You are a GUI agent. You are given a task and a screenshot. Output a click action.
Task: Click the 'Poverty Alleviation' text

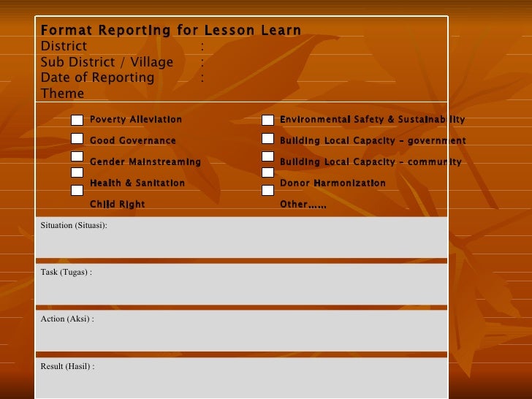tap(136, 119)
